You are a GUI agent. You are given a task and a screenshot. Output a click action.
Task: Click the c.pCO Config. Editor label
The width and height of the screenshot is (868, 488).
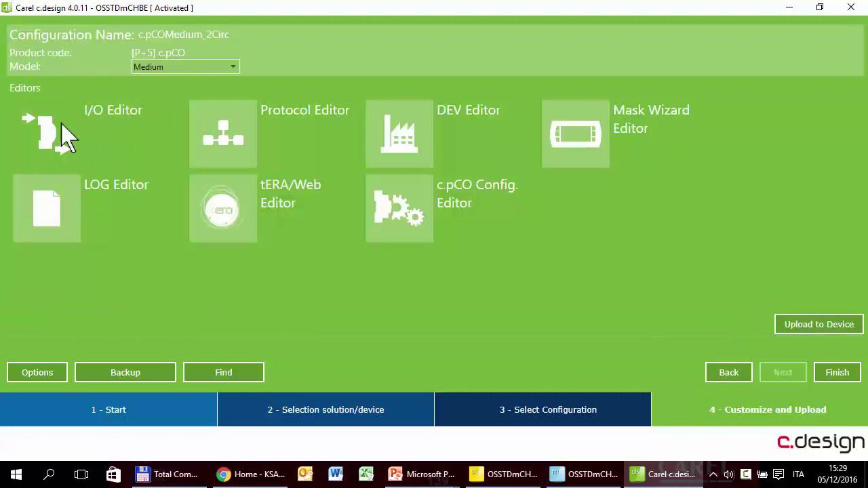477,194
